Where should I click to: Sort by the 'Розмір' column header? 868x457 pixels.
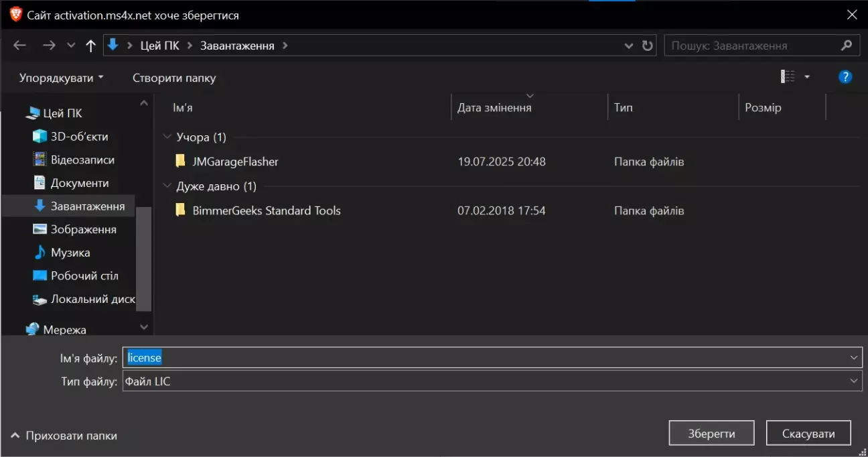[x=763, y=107]
